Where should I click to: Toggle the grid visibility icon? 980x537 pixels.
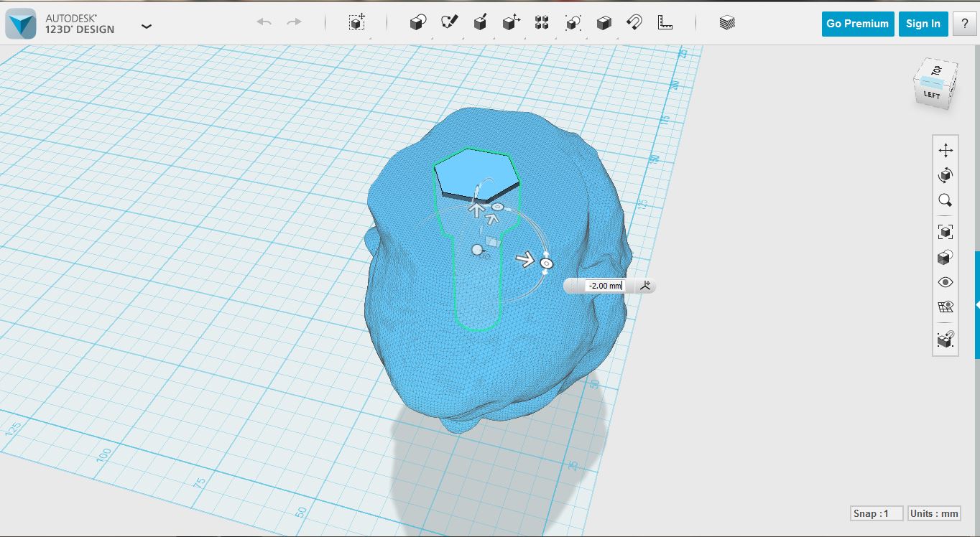coord(946,307)
